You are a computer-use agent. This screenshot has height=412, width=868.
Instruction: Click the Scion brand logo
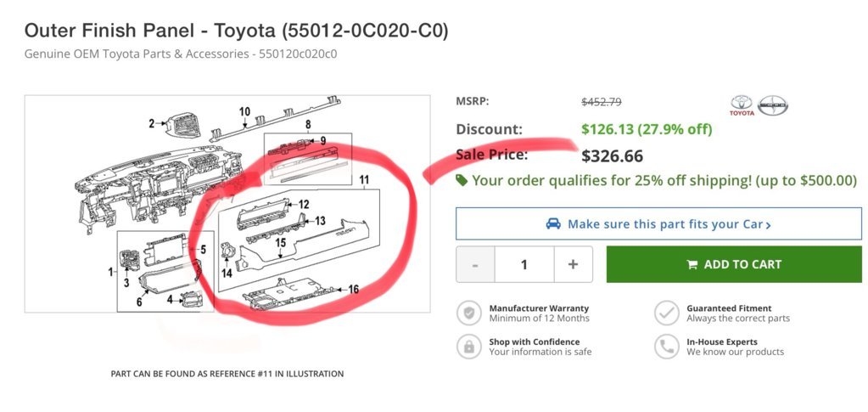(773, 105)
